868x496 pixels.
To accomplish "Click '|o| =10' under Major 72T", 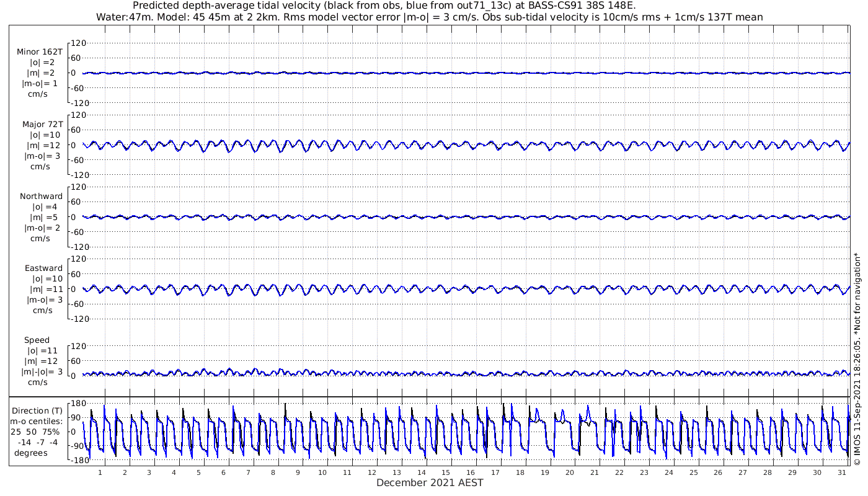I will click(x=45, y=135).
